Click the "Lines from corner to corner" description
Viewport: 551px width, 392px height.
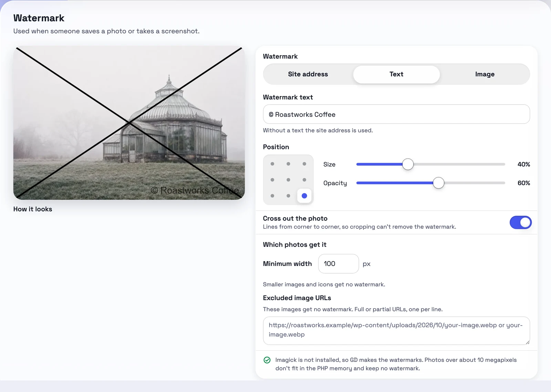(360, 227)
